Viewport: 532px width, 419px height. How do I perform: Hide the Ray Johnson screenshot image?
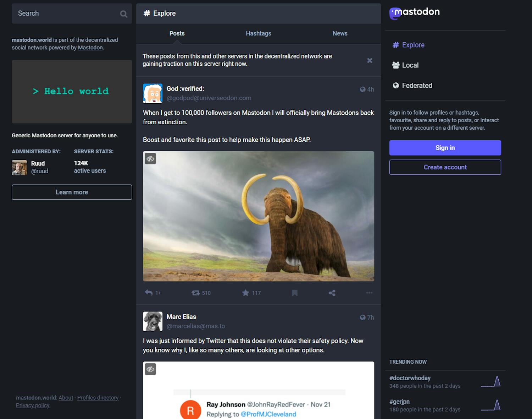click(150, 369)
